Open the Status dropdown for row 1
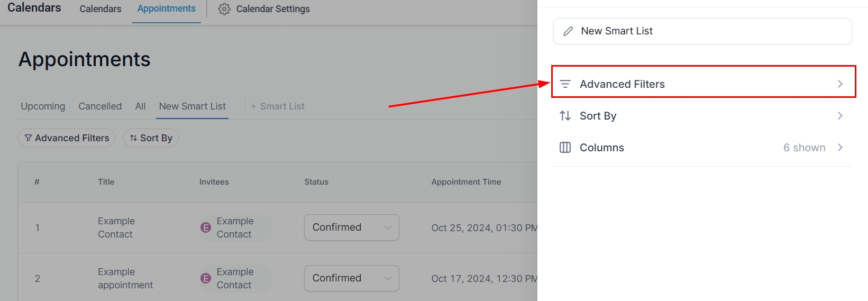Screen dimensions: 868x301 click(x=351, y=227)
